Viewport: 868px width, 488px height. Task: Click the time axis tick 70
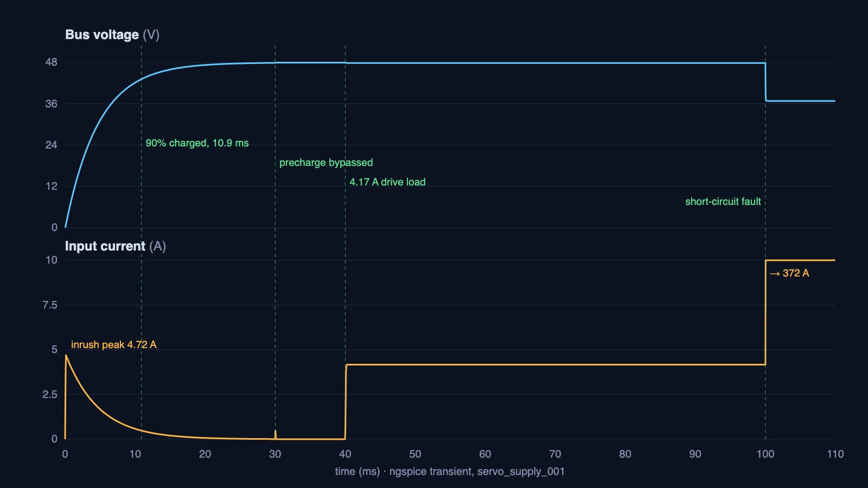(555, 454)
